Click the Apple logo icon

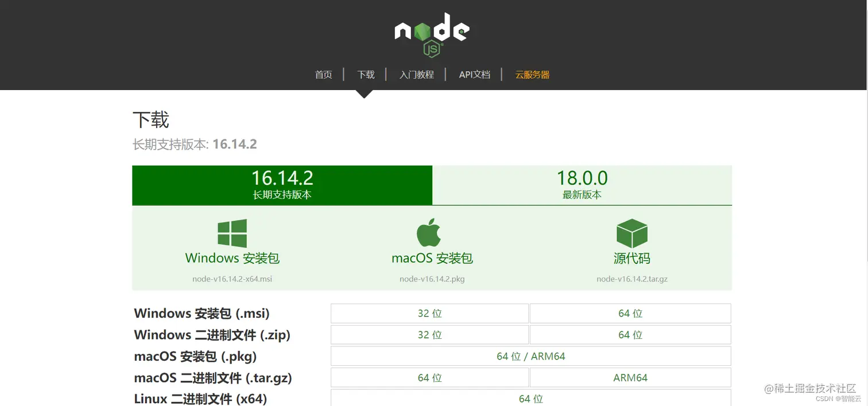[429, 233]
